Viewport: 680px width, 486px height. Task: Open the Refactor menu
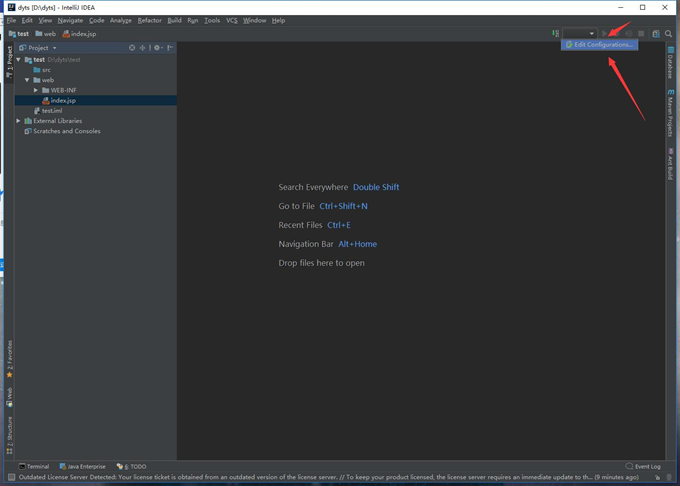click(x=150, y=20)
